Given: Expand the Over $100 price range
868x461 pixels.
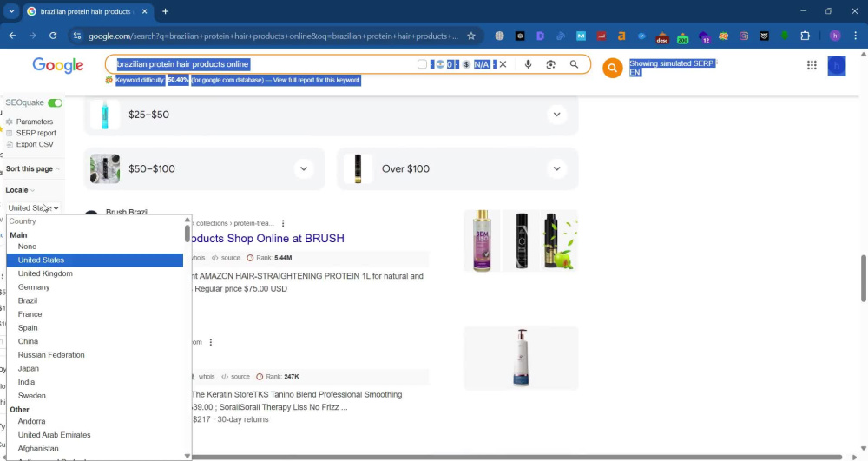Looking at the screenshot, I should pos(557,168).
